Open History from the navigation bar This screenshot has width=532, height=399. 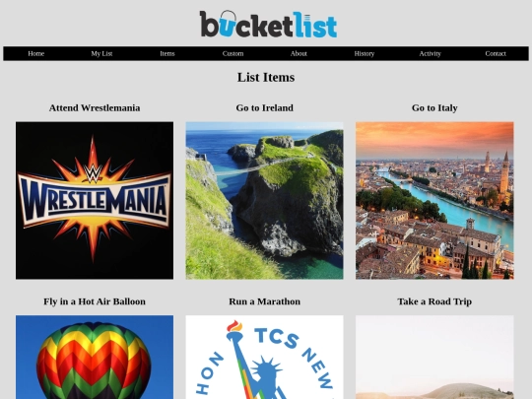[365, 53]
